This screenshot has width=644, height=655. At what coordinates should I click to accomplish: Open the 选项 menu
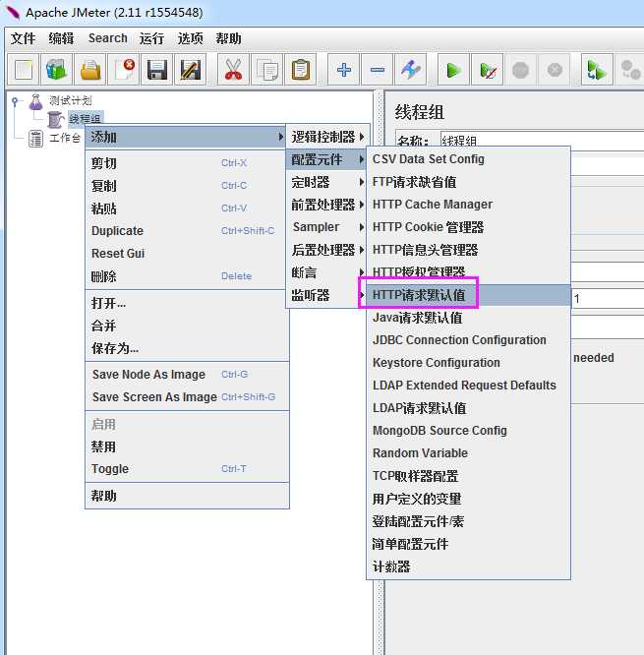pyautogui.click(x=190, y=38)
